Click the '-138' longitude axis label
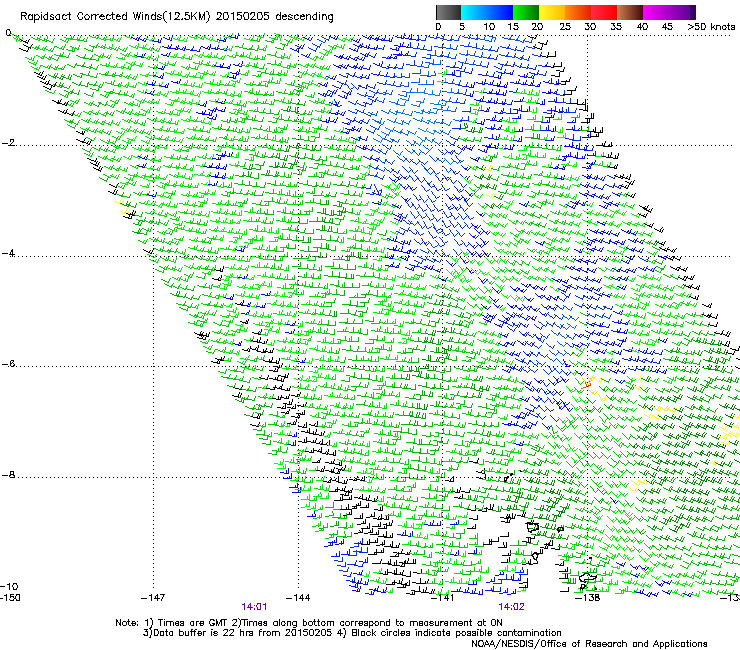The width and height of the screenshot is (740, 650). click(587, 598)
